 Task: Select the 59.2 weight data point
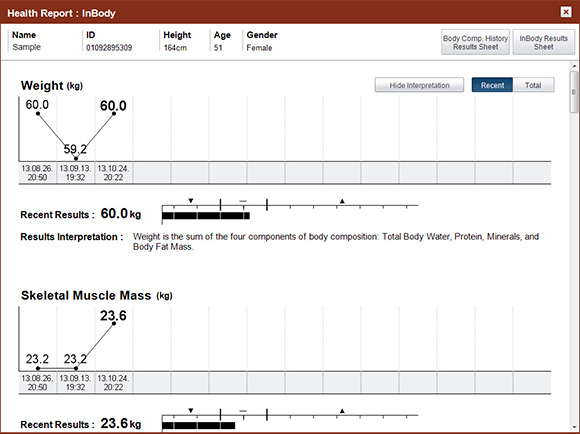point(76,158)
